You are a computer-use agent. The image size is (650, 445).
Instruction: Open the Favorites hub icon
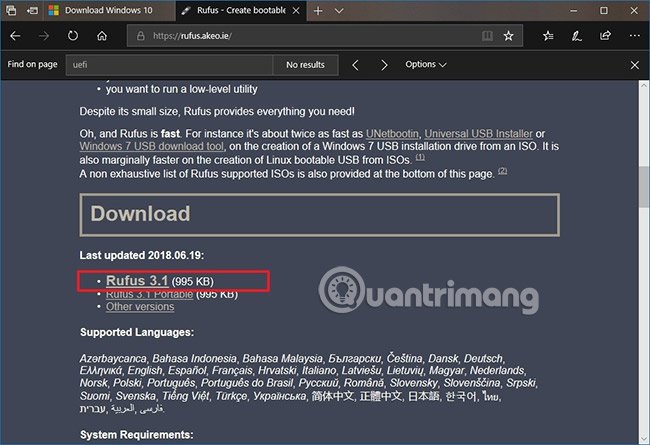548,36
